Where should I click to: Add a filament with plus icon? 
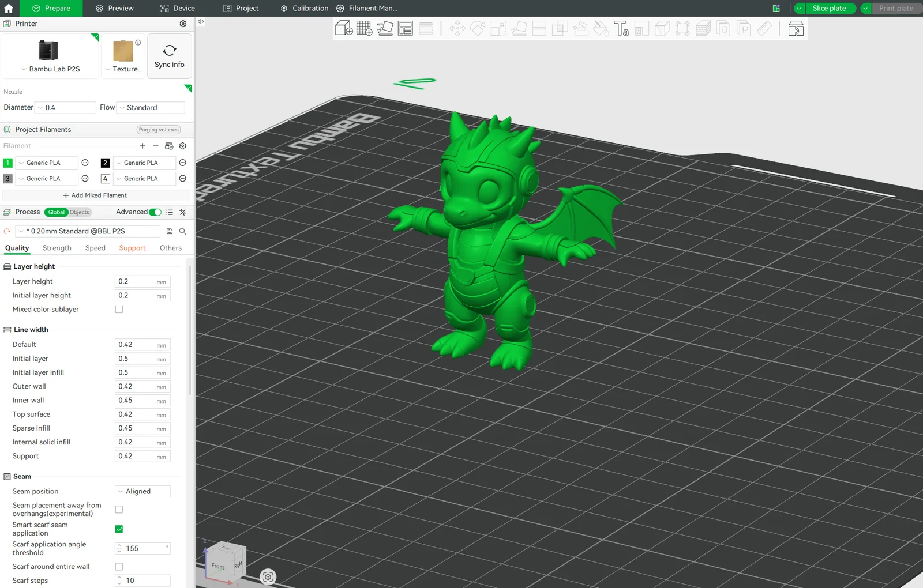pyautogui.click(x=142, y=146)
